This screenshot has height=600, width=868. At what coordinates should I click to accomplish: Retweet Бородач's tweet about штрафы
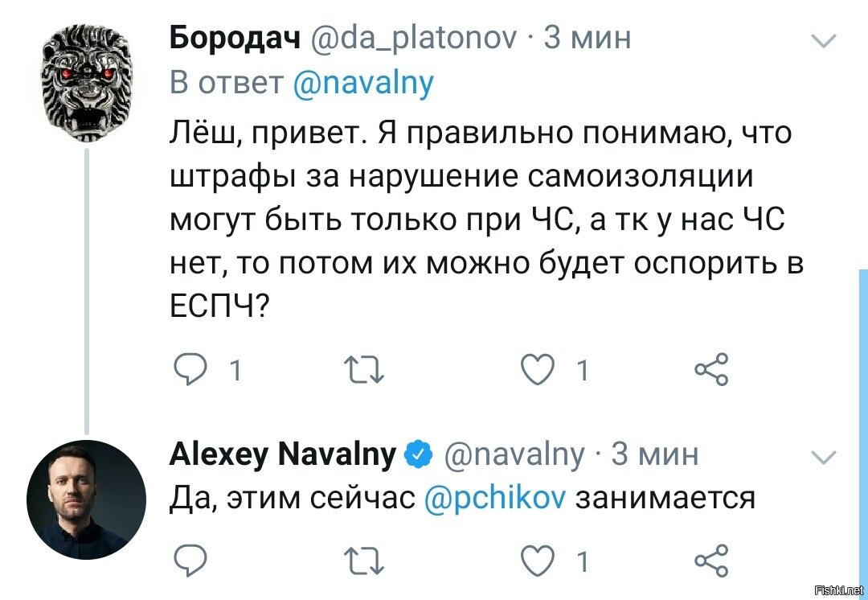tap(364, 369)
